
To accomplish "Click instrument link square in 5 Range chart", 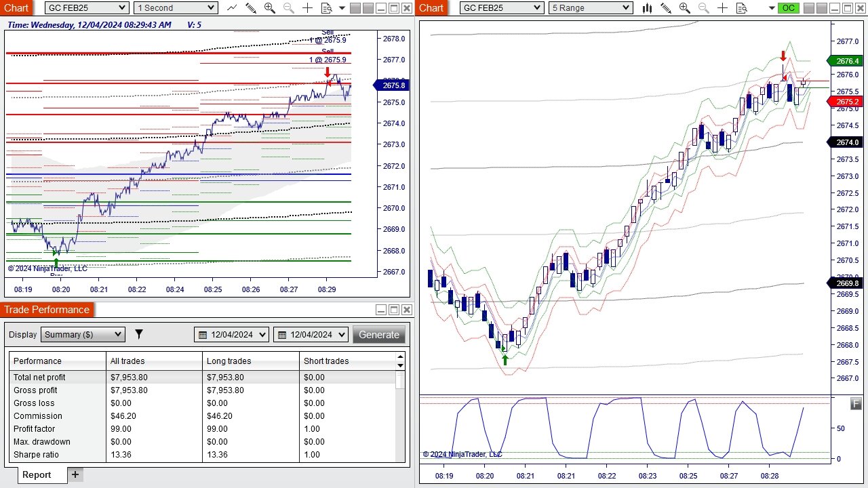I will point(810,8).
